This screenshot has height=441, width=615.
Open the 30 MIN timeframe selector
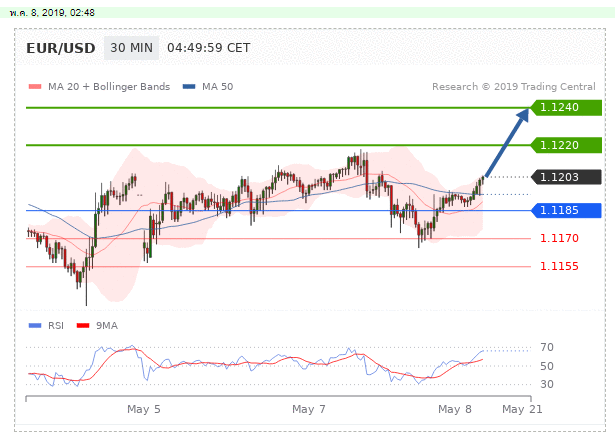131,48
